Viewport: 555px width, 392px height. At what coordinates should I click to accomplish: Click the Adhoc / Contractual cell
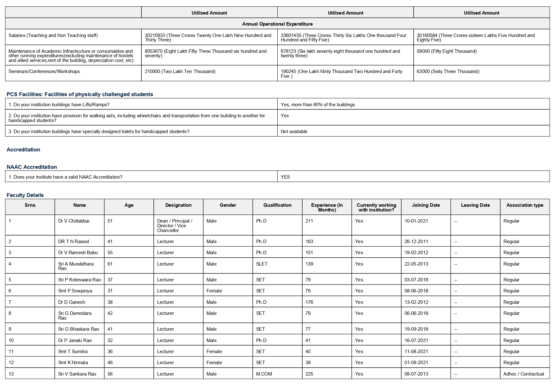(524, 374)
